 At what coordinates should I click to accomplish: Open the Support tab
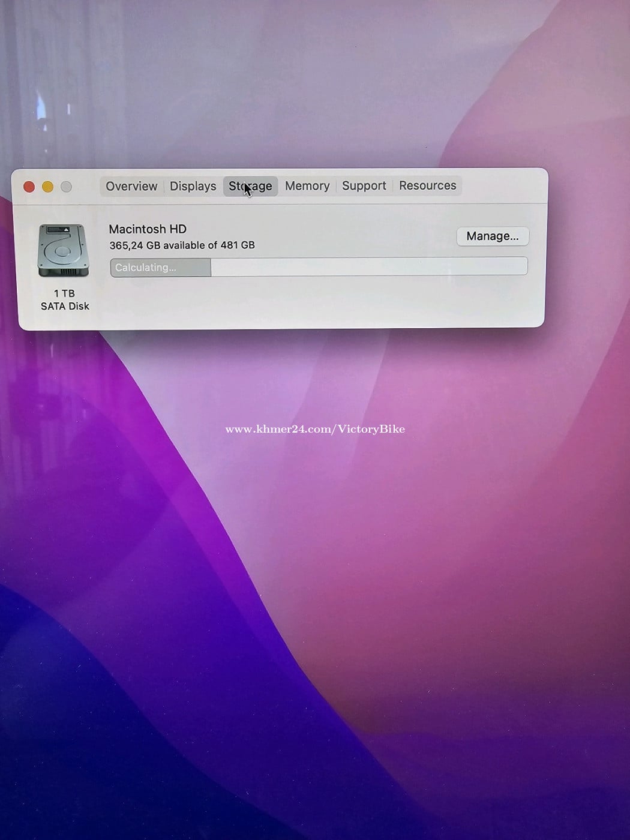(x=364, y=186)
